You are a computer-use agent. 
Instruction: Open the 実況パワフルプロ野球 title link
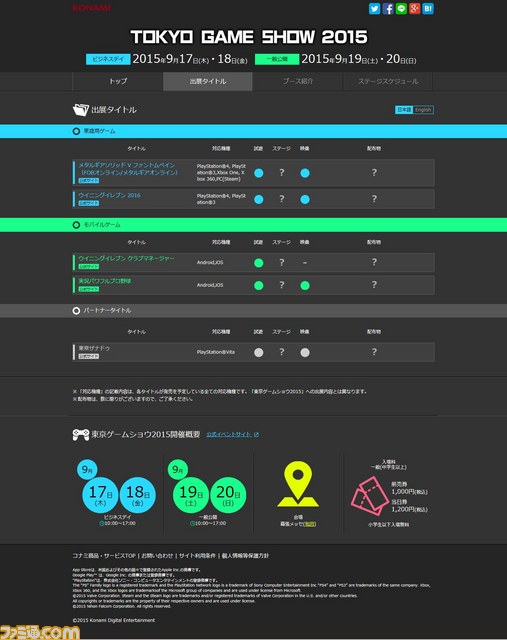click(105, 281)
